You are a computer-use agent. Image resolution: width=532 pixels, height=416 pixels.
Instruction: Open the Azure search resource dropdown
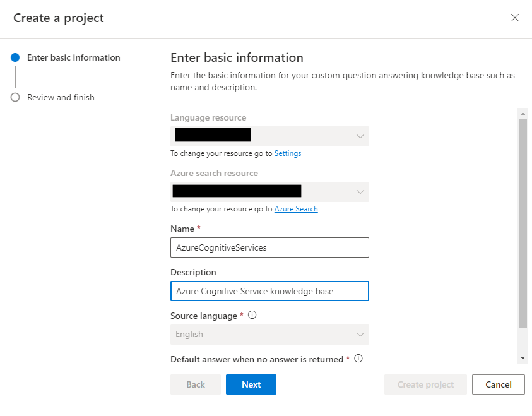(269, 192)
